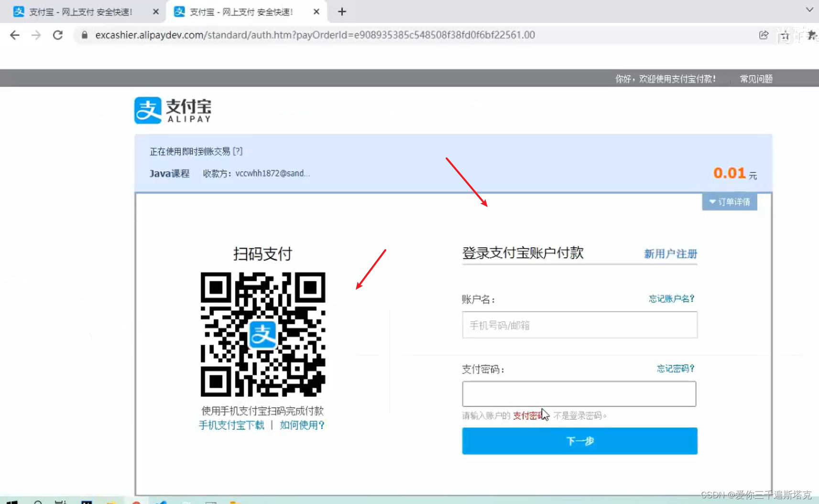Reload the Alipay payment page

point(58,35)
